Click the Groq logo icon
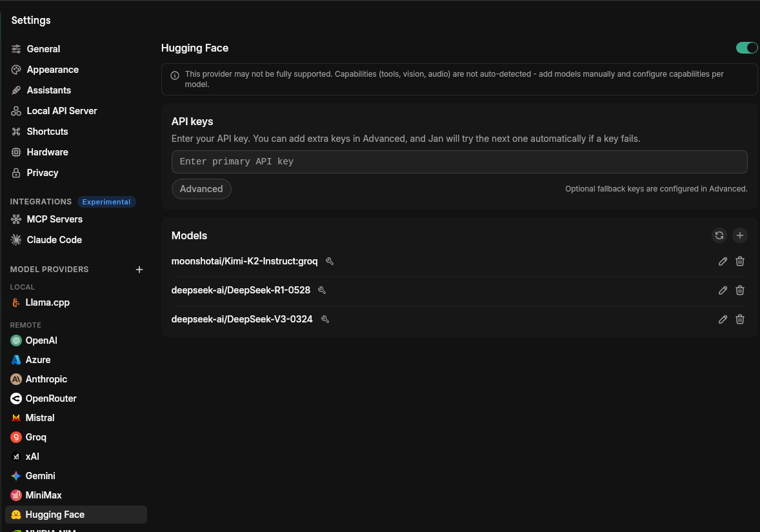Image resolution: width=760 pixels, height=532 pixels. [16, 437]
